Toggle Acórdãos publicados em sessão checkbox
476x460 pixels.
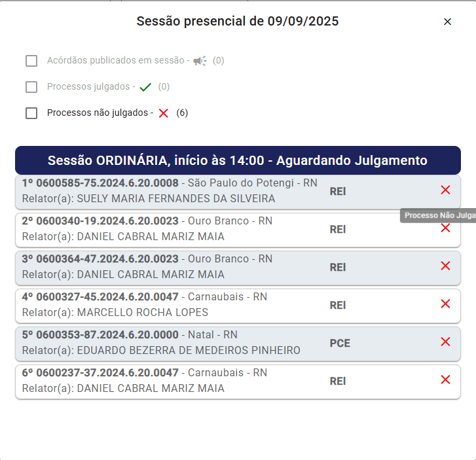coord(31,61)
